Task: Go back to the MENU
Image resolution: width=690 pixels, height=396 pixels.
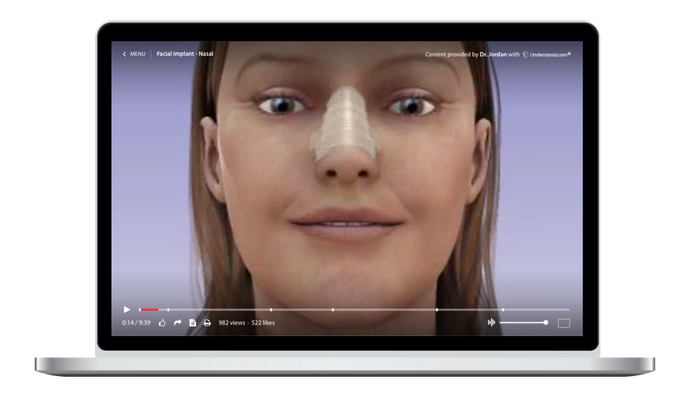Action: 134,54
